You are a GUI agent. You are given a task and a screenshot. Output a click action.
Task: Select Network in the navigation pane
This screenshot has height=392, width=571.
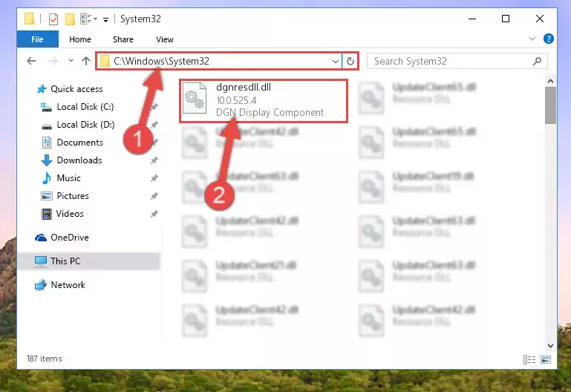[68, 284]
